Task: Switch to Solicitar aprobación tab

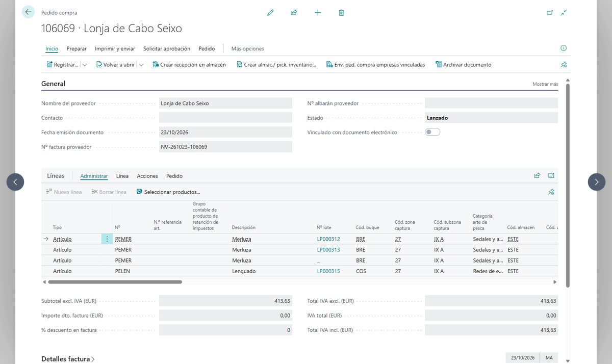Action: (x=167, y=48)
